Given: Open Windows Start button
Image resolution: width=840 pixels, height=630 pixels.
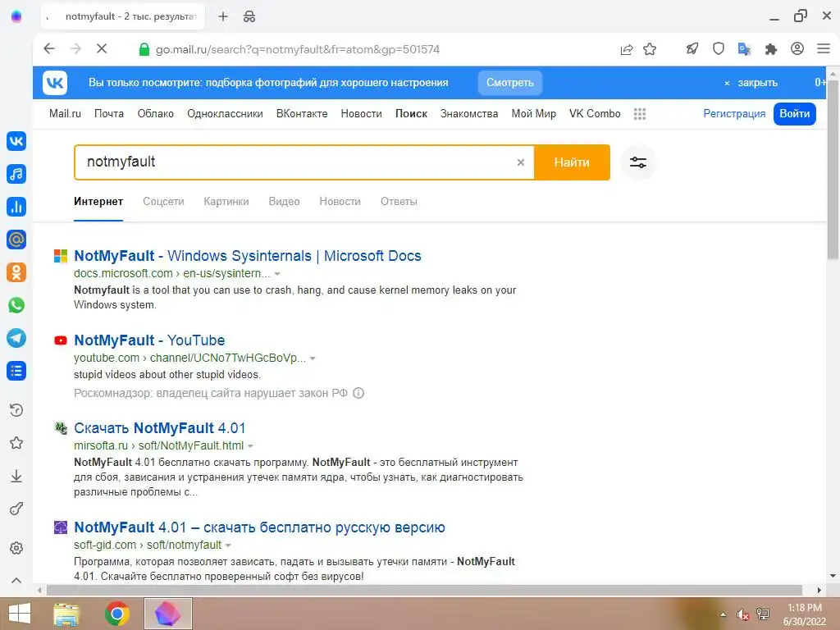Looking at the screenshot, I should [20, 614].
